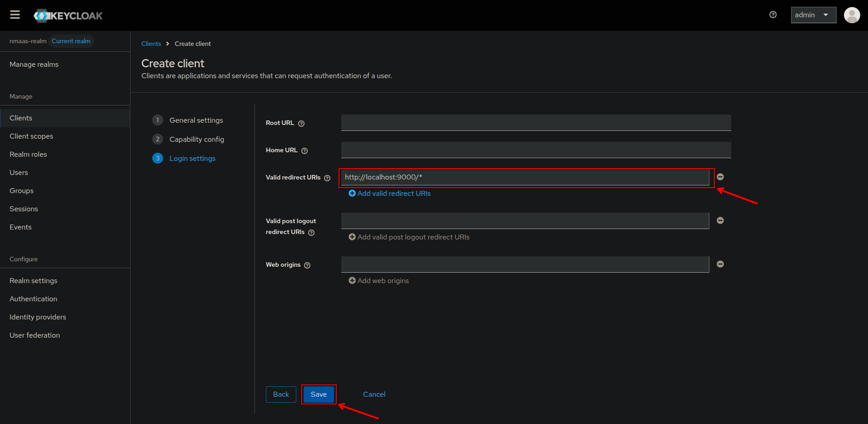Toggle the hamburger sidebar menu
This screenshot has width=868, height=424.
15,15
